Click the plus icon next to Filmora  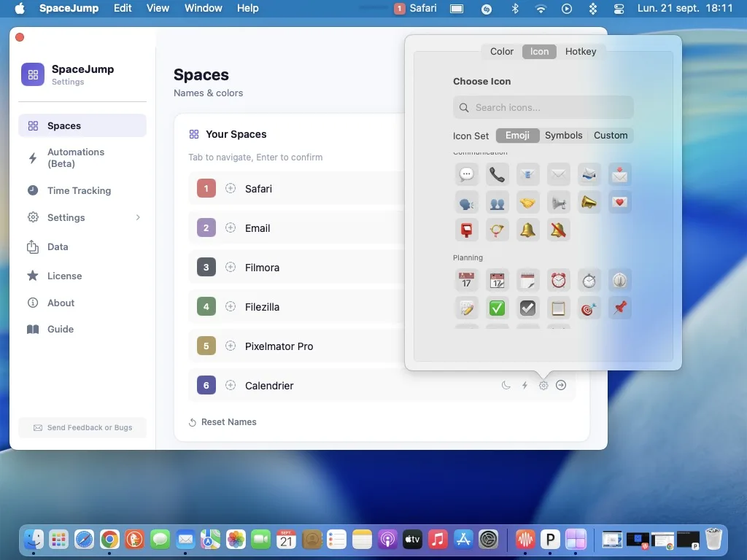230,267
